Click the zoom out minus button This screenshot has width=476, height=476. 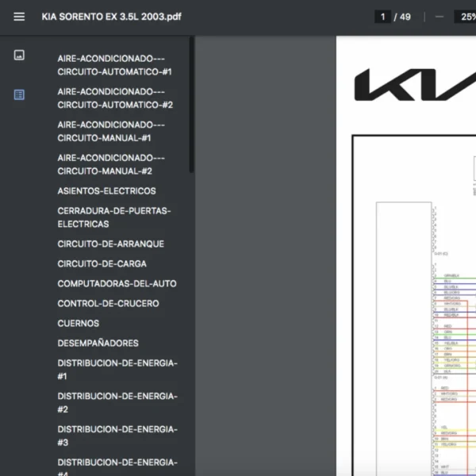(x=440, y=17)
